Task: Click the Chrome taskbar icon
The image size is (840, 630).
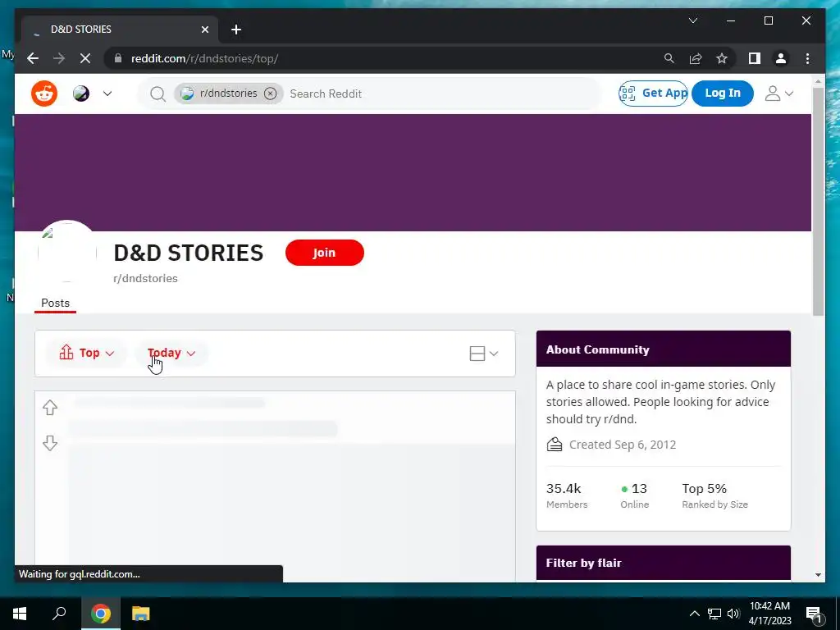Action: click(100, 614)
